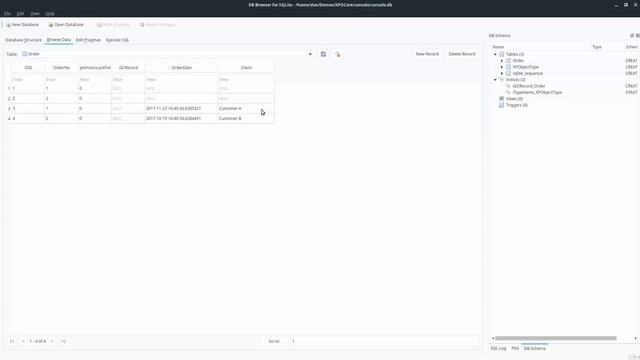Image resolution: width=640 pixels, height=360 pixels.
Task: Click the filter field under OrderDate column
Action: (x=181, y=80)
